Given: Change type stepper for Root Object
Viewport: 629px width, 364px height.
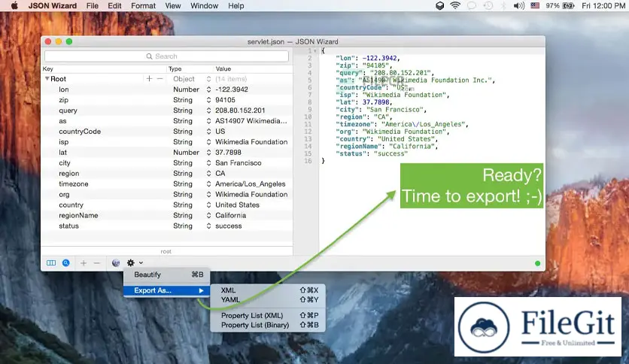Looking at the screenshot, I should [x=208, y=79].
